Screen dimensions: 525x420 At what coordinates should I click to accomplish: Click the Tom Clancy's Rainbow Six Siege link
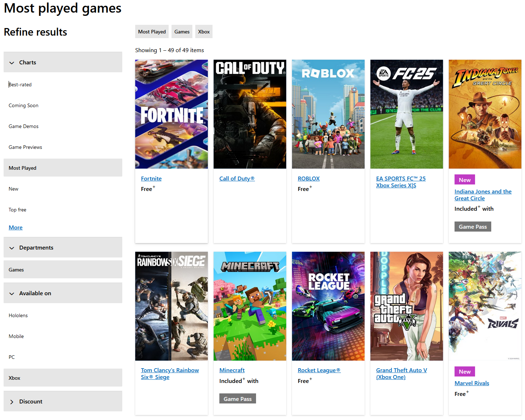(170, 374)
